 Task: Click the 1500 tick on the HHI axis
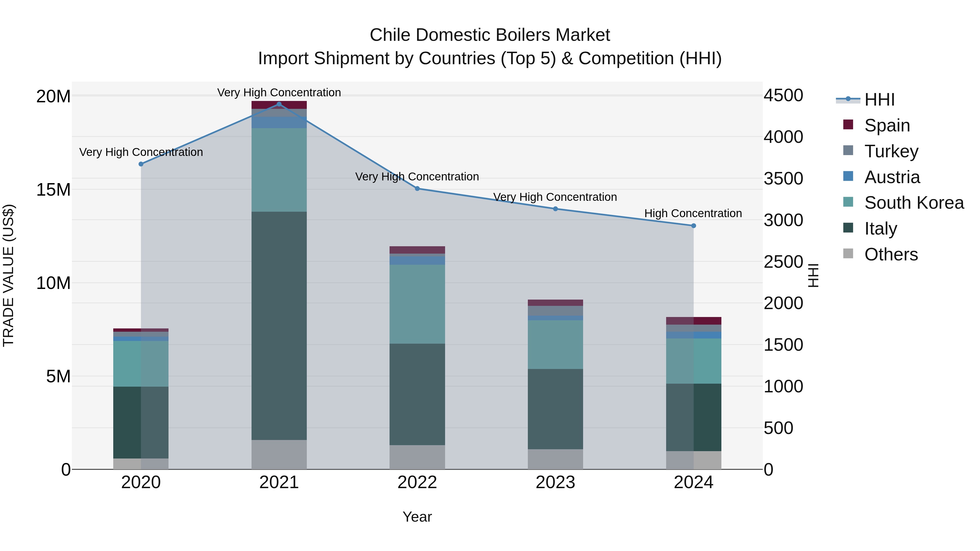pyautogui.click(x=783, y=344)
